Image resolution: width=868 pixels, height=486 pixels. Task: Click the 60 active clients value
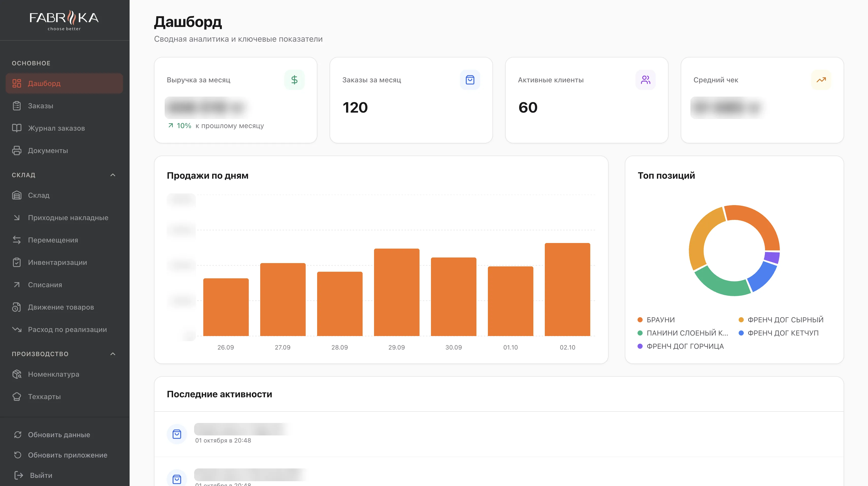(x=528, y=108)
